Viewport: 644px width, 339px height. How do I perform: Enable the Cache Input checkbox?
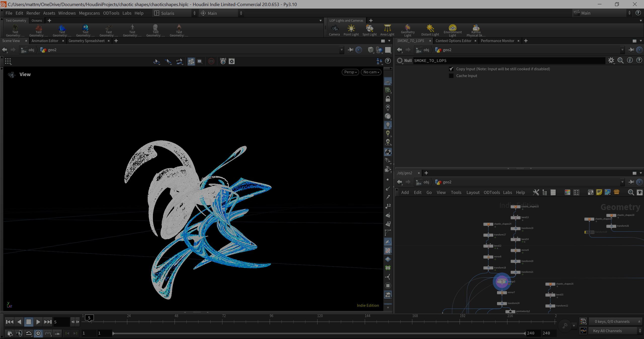click(x=451, y=76)
